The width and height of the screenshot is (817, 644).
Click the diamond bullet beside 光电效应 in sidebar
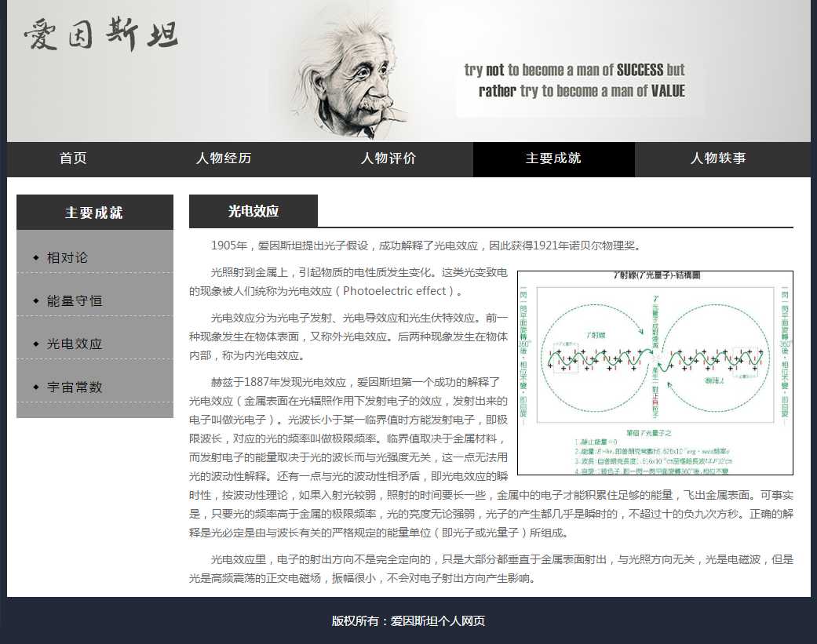click(36, 344)
